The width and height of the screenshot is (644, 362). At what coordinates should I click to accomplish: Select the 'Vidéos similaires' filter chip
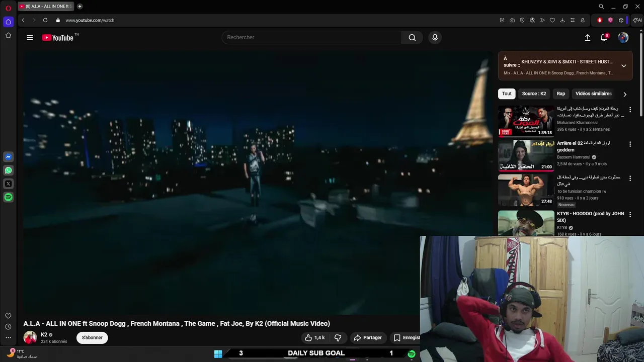pos(594,94)
